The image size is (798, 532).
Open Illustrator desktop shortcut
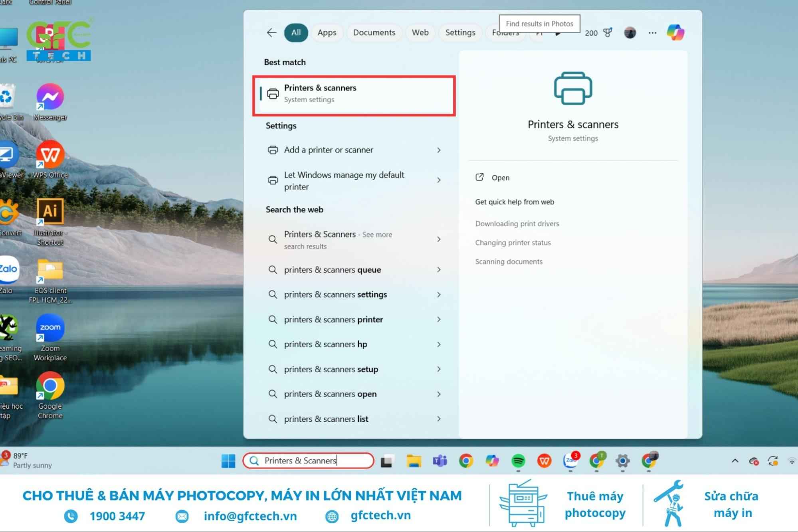point(50,222)
